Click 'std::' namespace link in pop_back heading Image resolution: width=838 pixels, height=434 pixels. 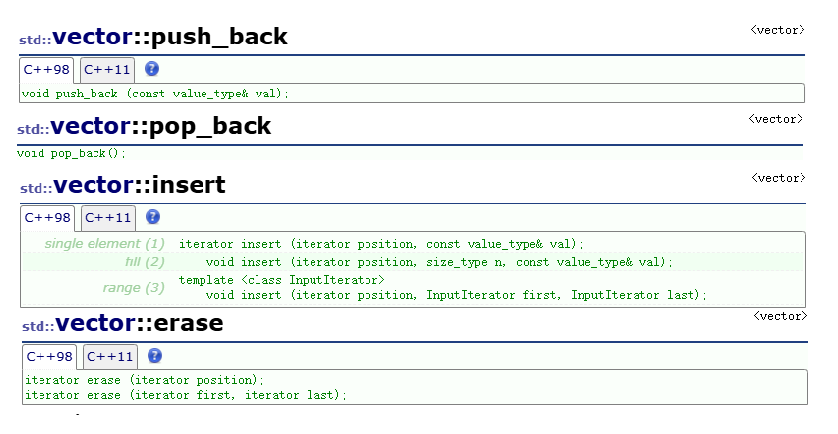pyautogui.click(x=33, y=129)
